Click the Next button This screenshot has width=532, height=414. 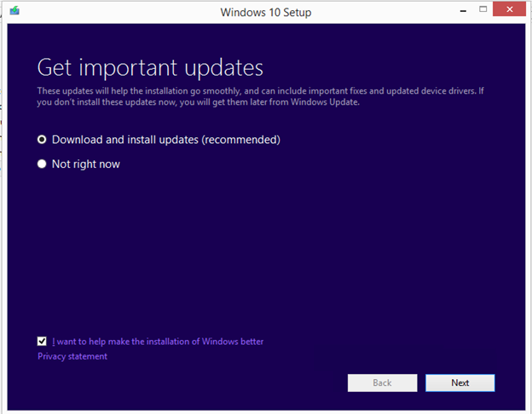point(460,382)
